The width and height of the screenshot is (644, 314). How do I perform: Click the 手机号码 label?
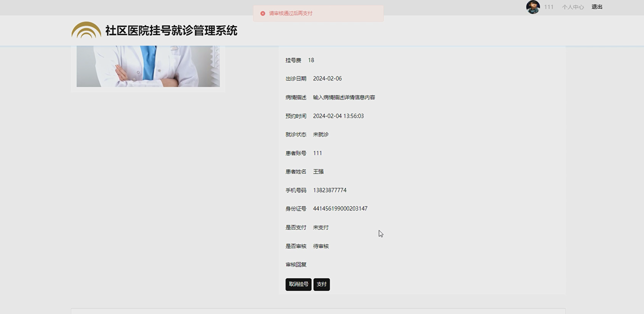pyautogui.click(x=296, y=190)
